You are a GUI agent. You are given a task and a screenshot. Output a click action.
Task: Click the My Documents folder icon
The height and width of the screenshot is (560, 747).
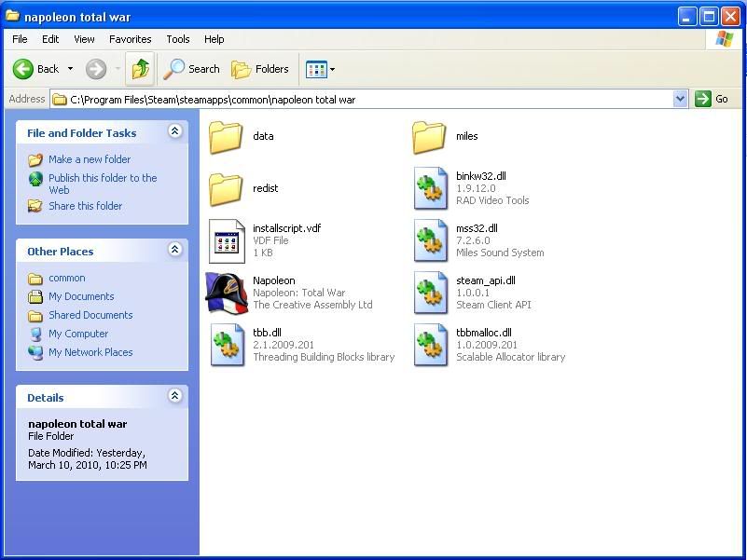[x=35, y=296]
